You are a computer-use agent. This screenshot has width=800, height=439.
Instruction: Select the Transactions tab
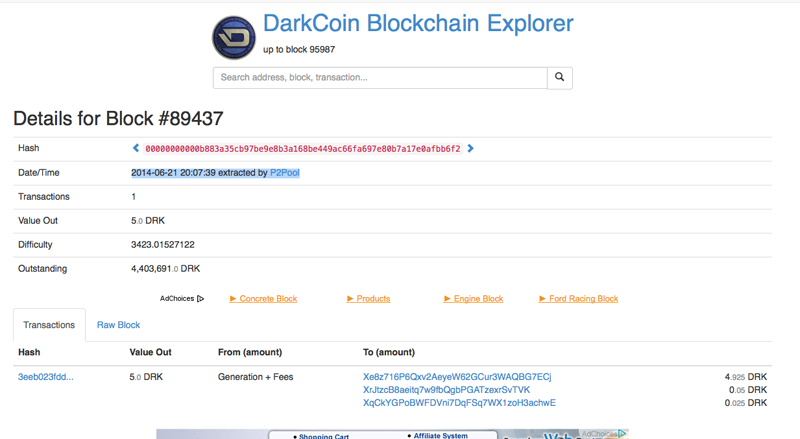49,325
